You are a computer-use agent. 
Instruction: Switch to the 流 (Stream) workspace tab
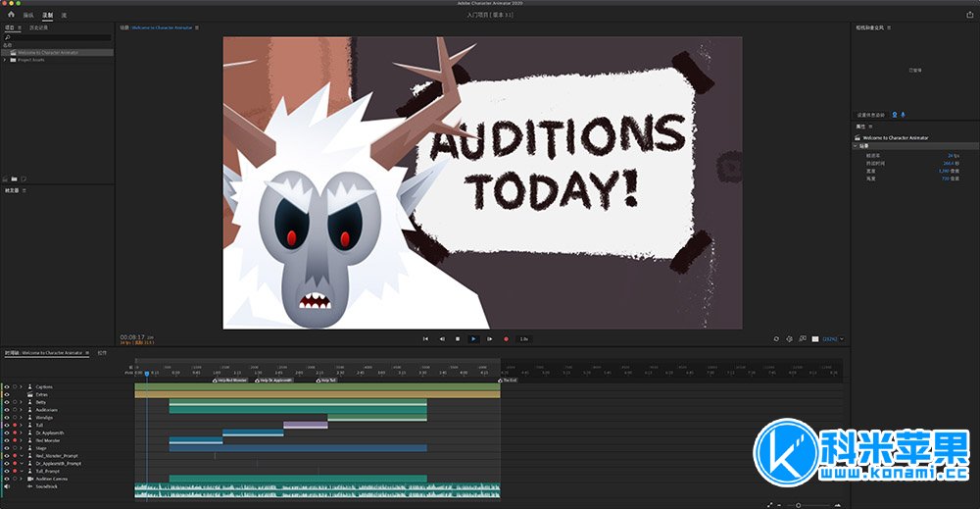click(x=64, y=15)
